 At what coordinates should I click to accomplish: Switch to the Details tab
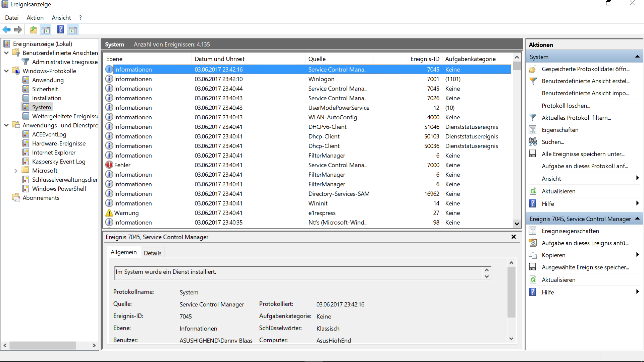[153, 253]
